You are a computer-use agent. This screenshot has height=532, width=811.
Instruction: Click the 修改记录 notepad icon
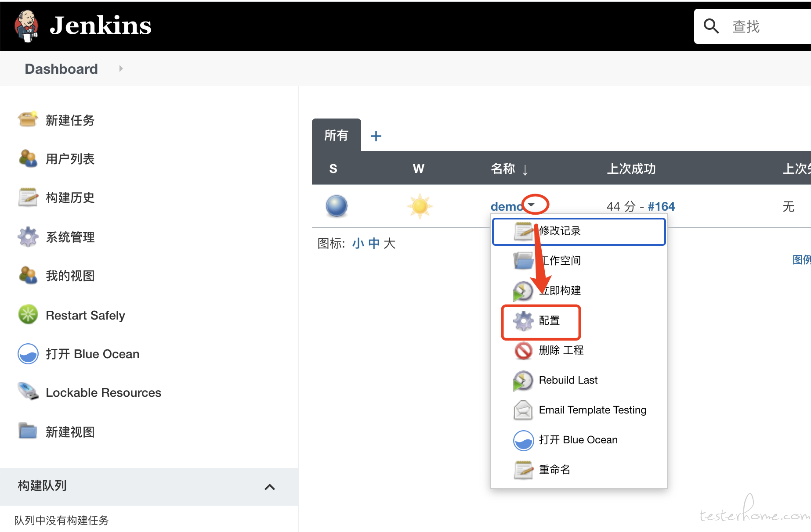pos(523,231)
